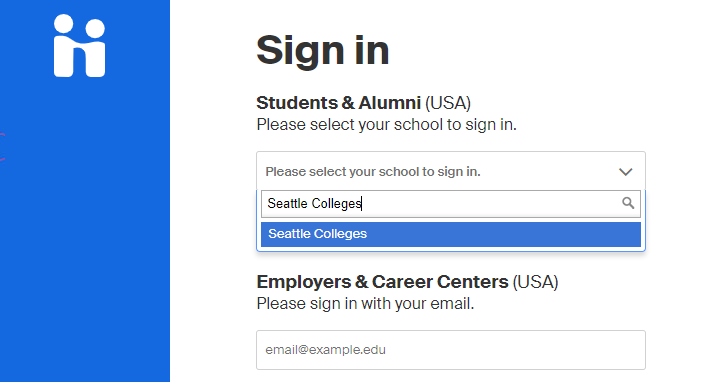Expand the school selector chevron arrow
The image size is (720, 382).
625,172
